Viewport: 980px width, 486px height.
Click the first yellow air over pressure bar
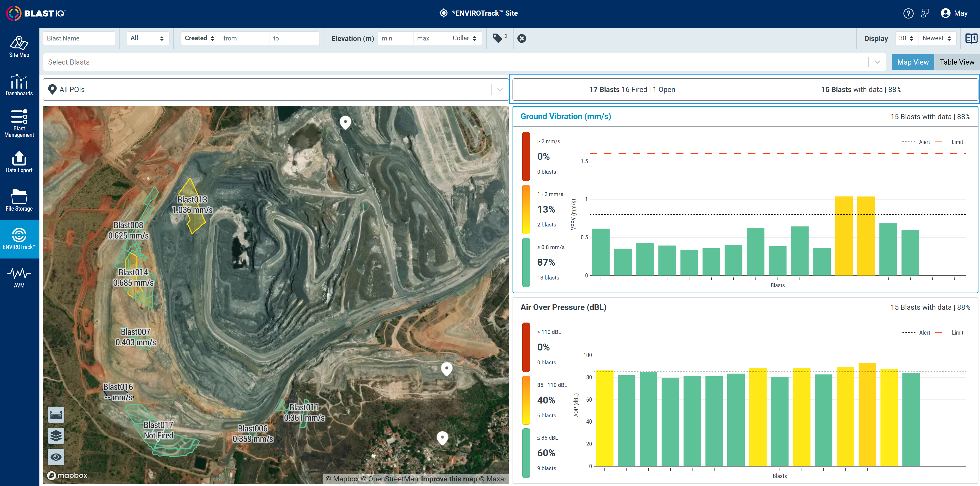click(604, 418)
